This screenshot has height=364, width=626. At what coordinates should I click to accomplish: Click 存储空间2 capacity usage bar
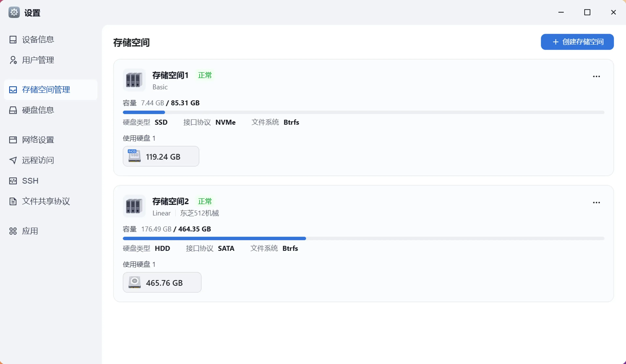[x=363, y=238]
